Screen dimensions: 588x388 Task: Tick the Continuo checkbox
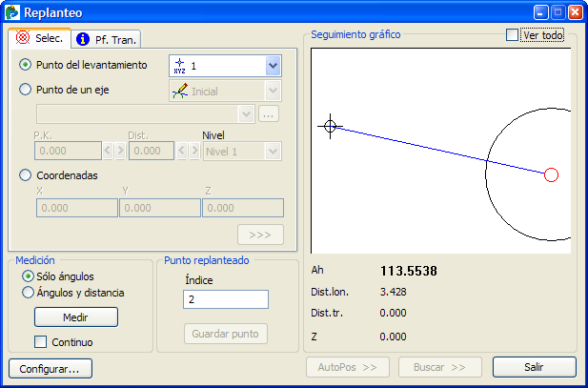tap(41, 341)
